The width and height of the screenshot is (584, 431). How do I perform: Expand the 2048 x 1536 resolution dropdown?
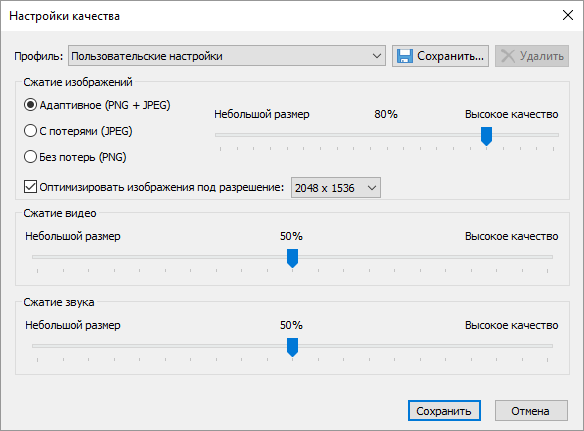pos(336,188)
